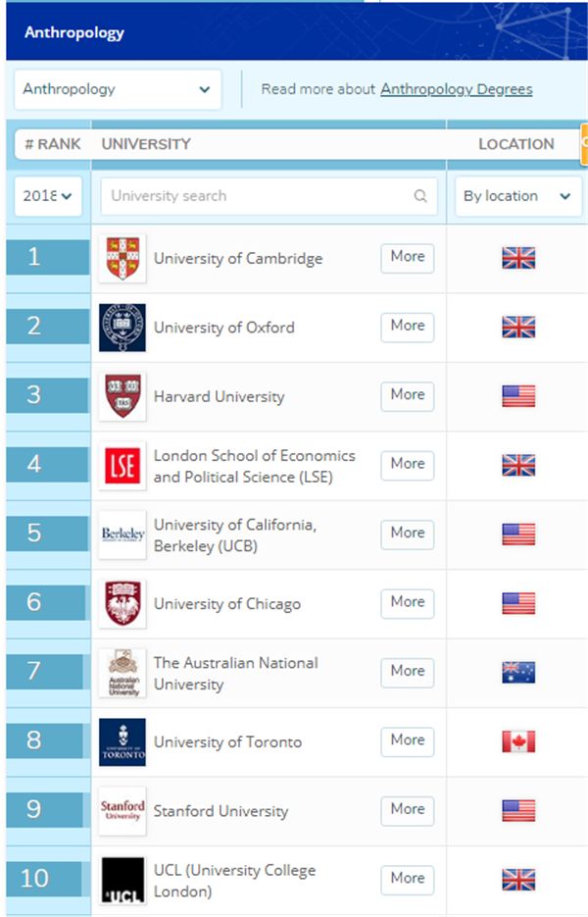Click the Berkeley logo
Viewport: 588px width, 917px height.
[x=122, y=535]
